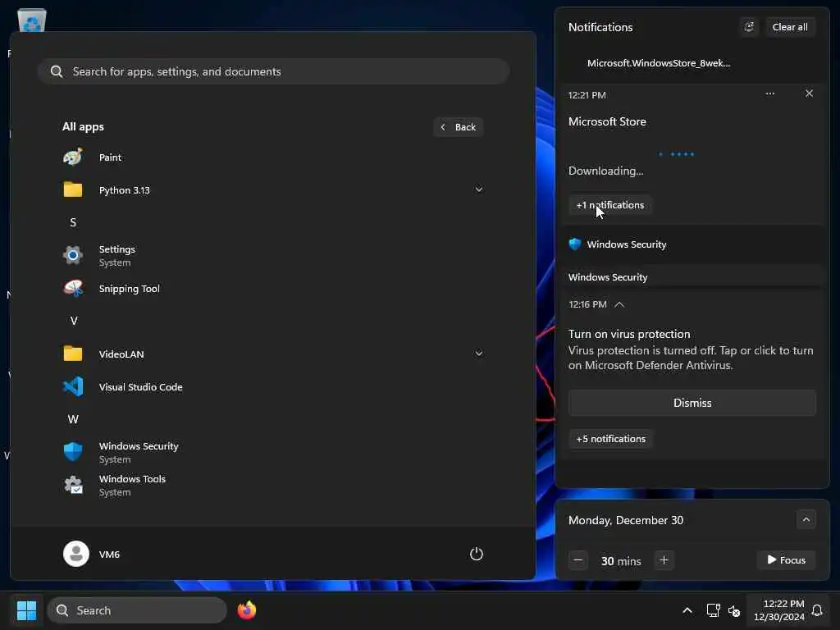Open Windows Security shield icon in all apps
The image size is (840, 630).
click(x=73, y=452)
